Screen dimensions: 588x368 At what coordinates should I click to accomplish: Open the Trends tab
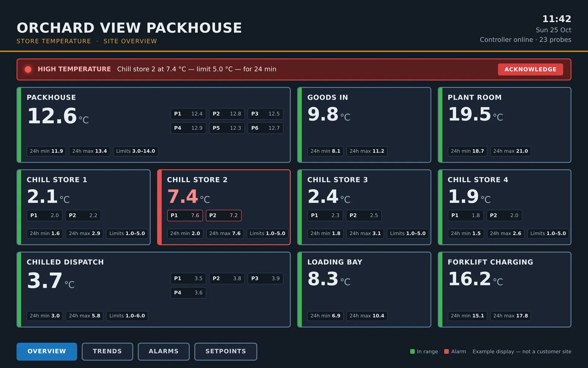[x=107, y=351]
